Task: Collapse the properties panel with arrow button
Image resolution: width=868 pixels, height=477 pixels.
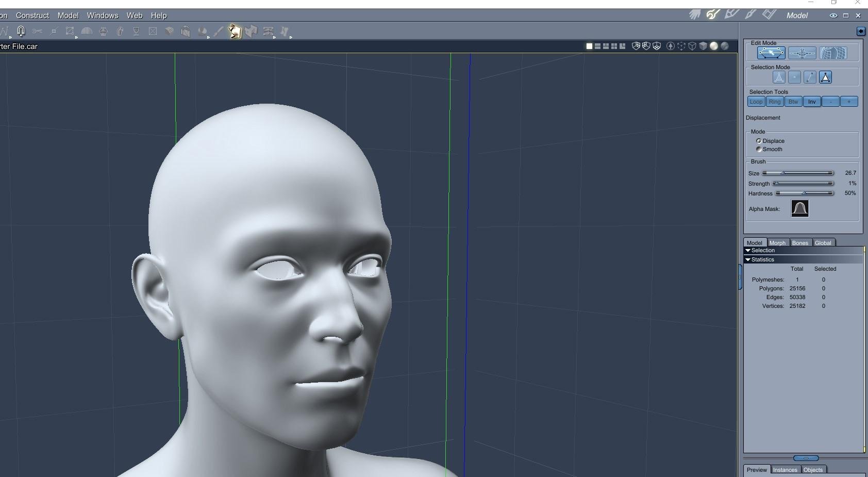Action: pyautogui.click(x=861, y=31)
